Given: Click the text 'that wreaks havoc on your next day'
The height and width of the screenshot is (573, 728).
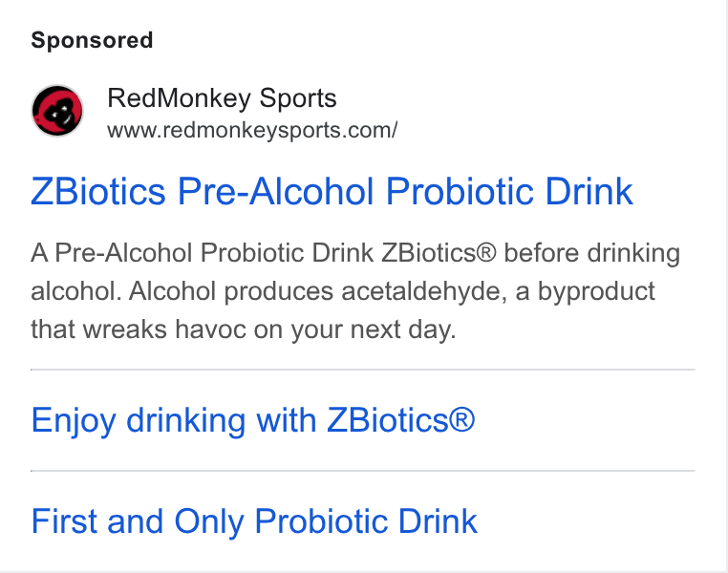Looking at the screenshot, I should coord(242,329).
